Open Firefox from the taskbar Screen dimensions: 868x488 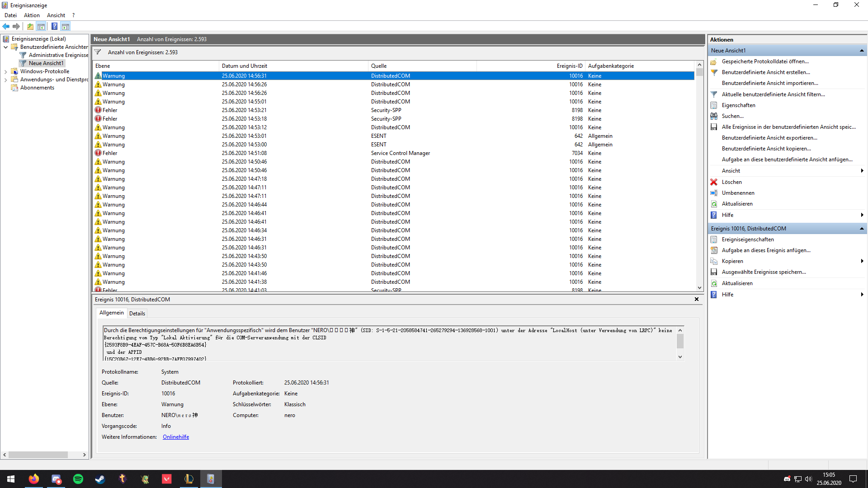coord(34,479)
